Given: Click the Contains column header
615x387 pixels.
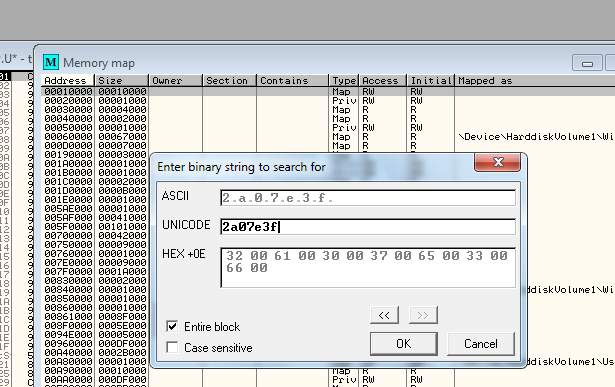Looking at the screenshot, I should pyautogui.click(x=293, y=80).
